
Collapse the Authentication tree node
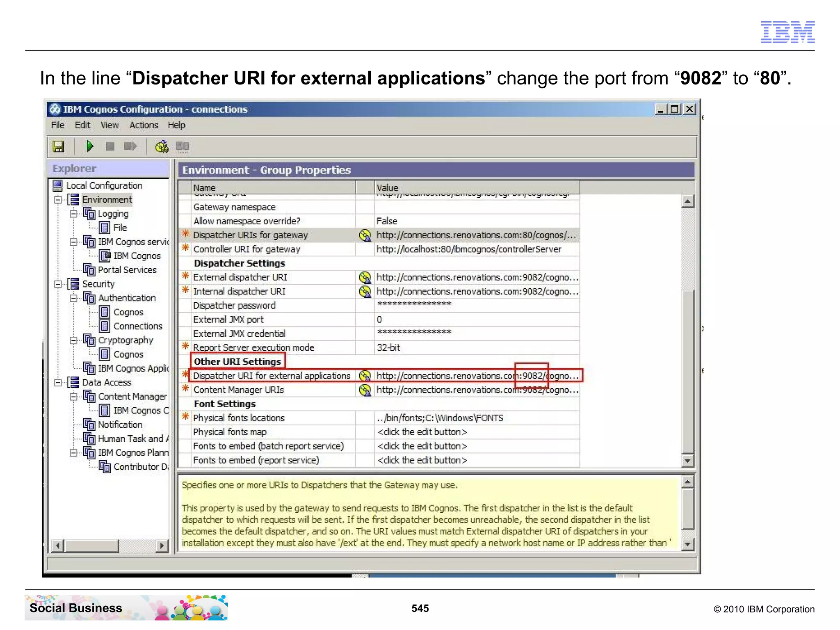pyautogui.click(x=73, y=298)
